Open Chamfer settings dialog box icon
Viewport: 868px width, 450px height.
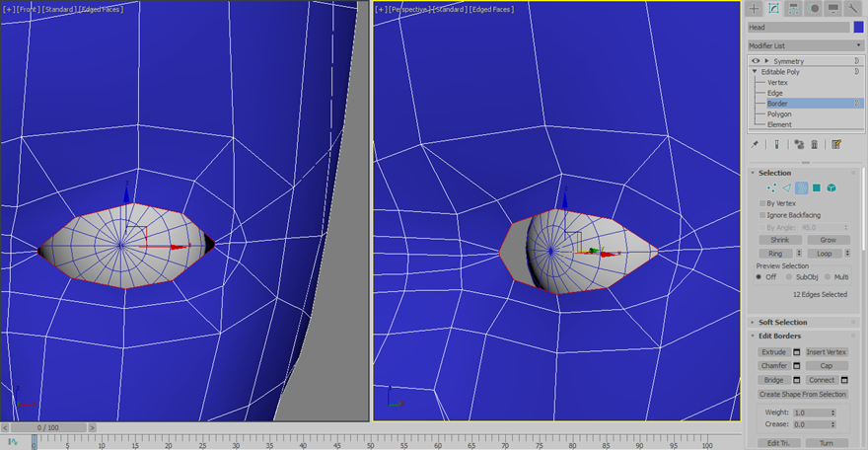tap(797, 366)
